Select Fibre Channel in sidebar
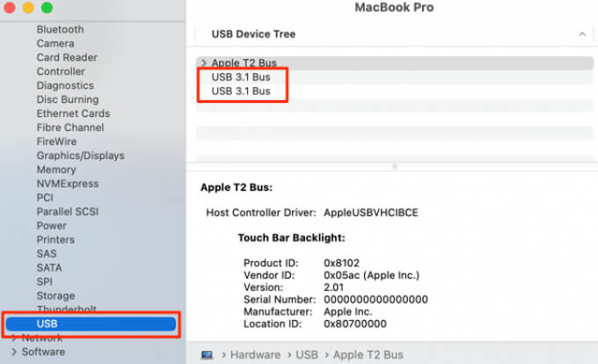Viewport: 598px width, 364px height. click(x=70, y=127)
